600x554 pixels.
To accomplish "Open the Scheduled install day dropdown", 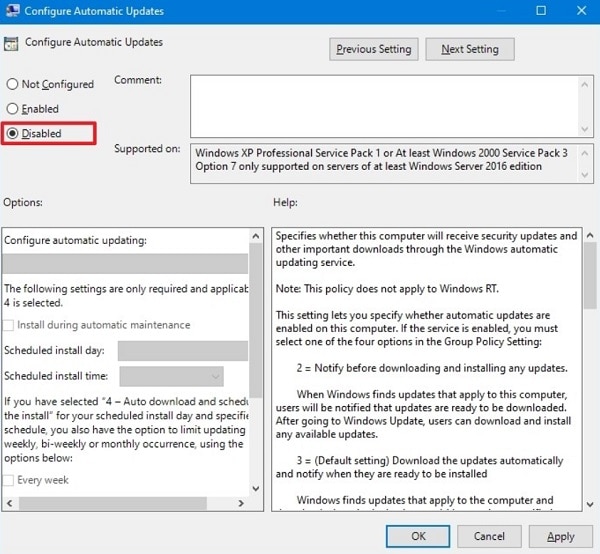I will click(x=183, y=351).
